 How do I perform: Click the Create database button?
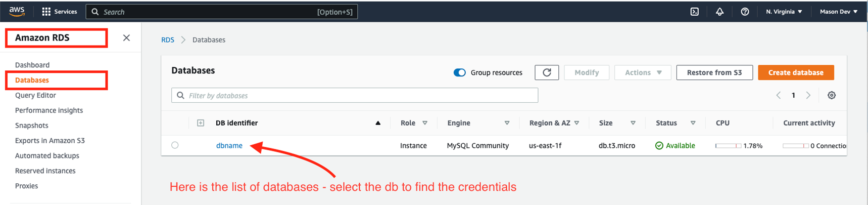point(796,72)
